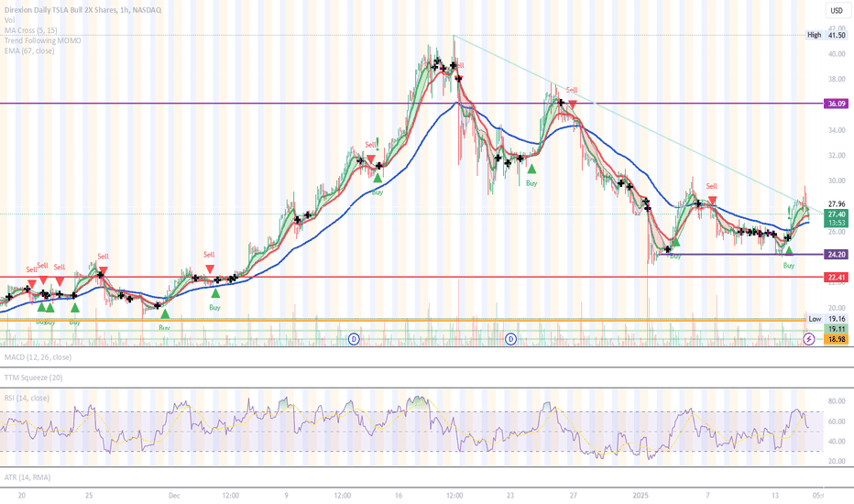Click the purple 36.09 price level tag
Viewport: 854px width, 504px height.
[x=836, y=104]
